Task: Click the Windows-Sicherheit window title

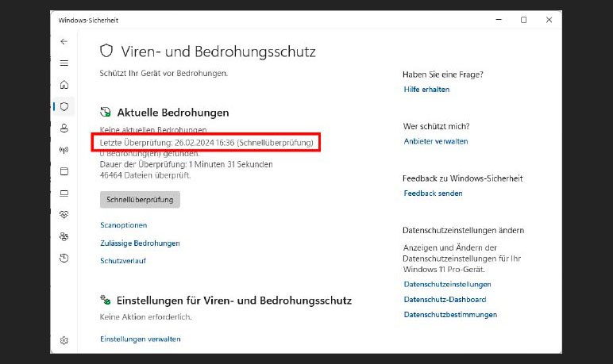Action: pos(88,21)
